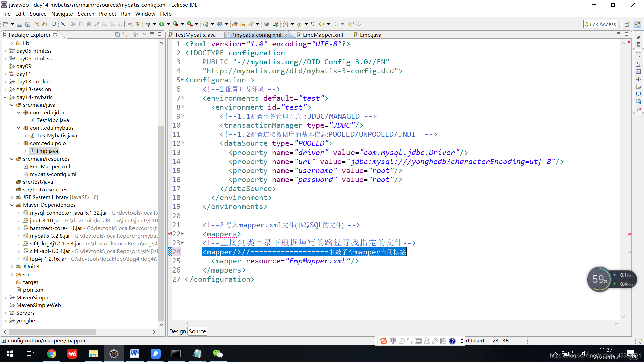Click the Open Web Browser globe icon
Viewport: 644px width, 362px height.
[x=266, y=24]
